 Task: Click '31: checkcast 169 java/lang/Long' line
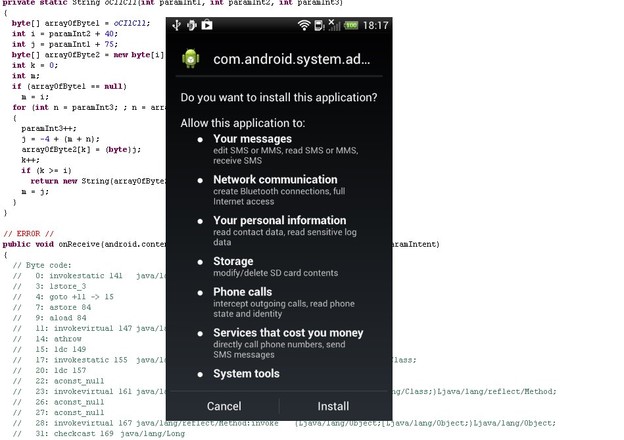(99, 434)
